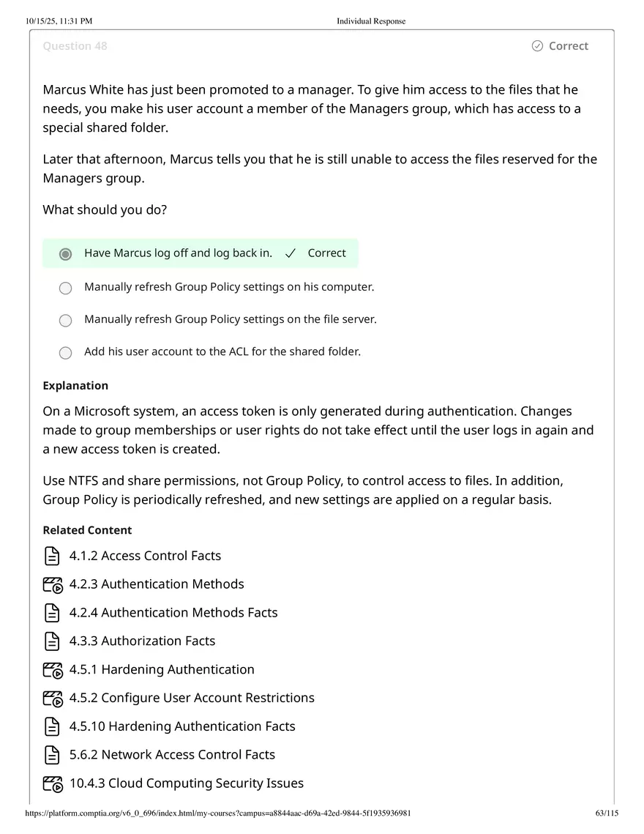Click the document icon next to 4.3.3 Authorization Facts
The height and width of the screenshot is (834, 644).
pyautogui.click(x=52, y=641)
